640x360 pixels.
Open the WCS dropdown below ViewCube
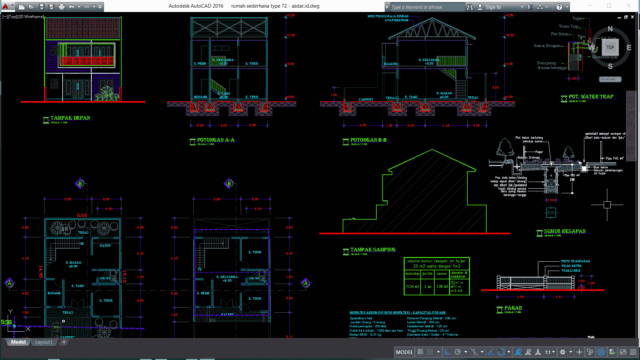(610, 79)
